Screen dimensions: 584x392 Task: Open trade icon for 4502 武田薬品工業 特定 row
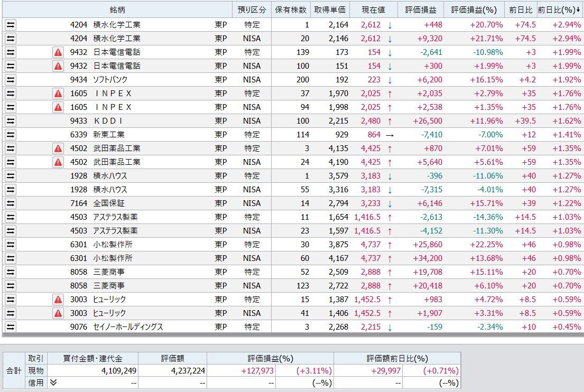coord(11,148)
